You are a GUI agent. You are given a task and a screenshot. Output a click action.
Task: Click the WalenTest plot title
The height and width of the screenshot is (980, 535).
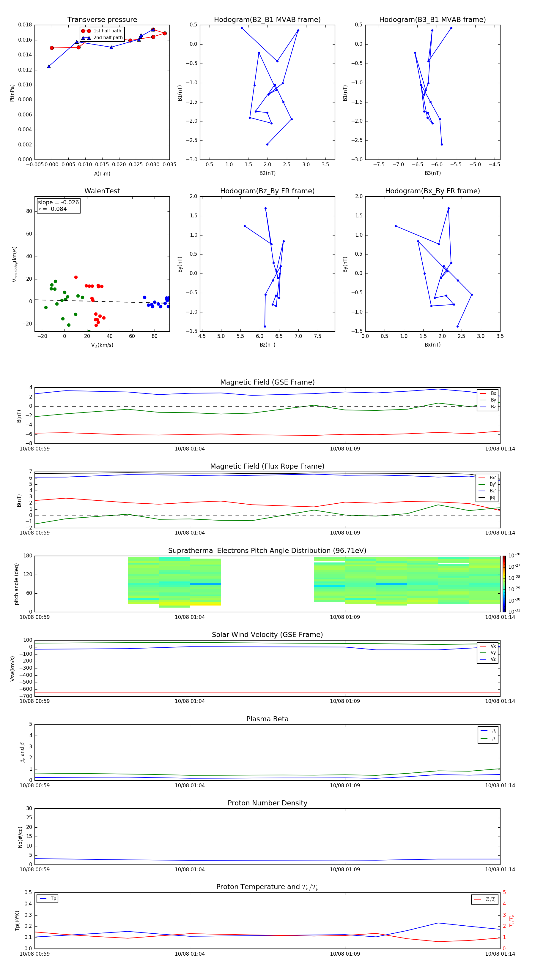pyautogui.click(x=102, y=191)
